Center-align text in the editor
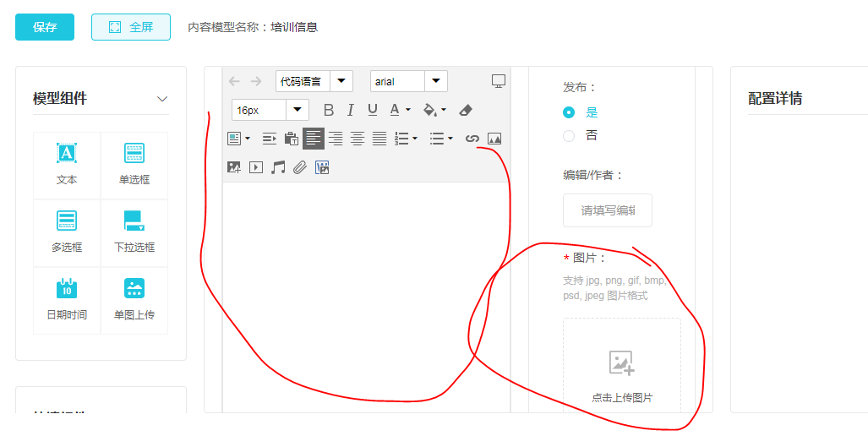The image size is (868, 436). (x=358, y=139)
